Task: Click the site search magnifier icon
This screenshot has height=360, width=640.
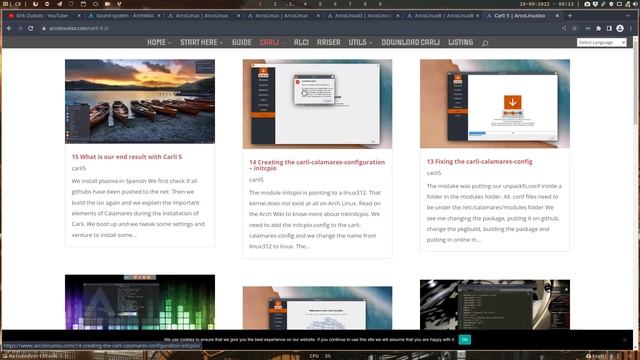Action: point(485,43)
